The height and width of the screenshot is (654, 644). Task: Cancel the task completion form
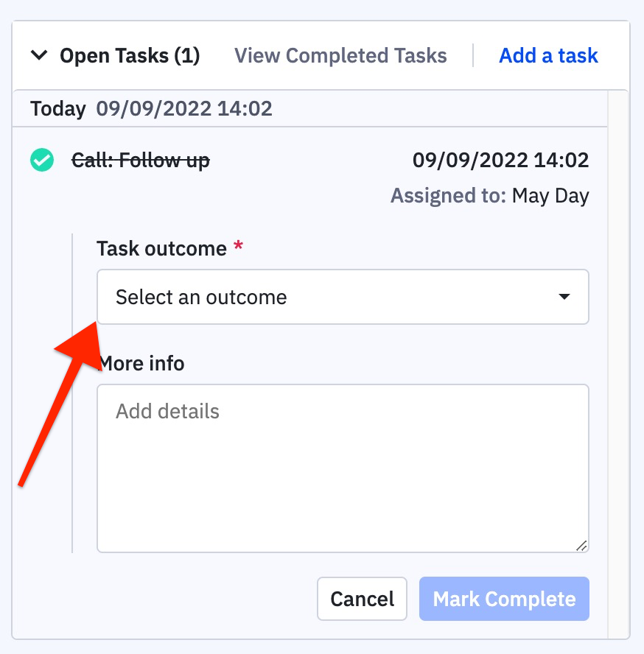point(362,599)
